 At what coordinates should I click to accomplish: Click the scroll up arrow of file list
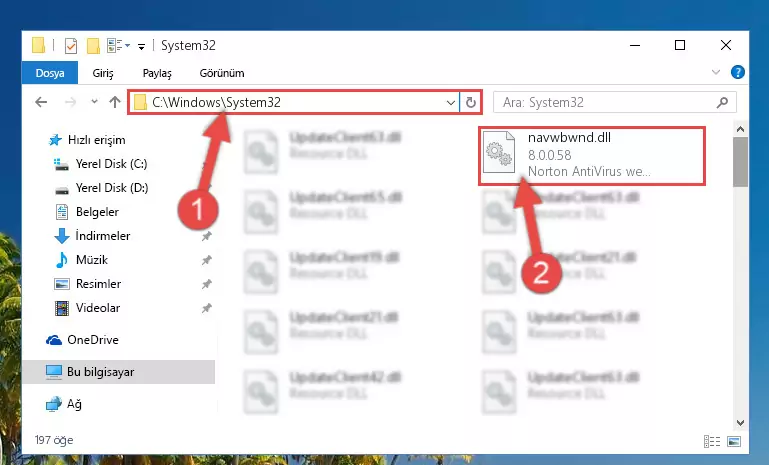740,129
